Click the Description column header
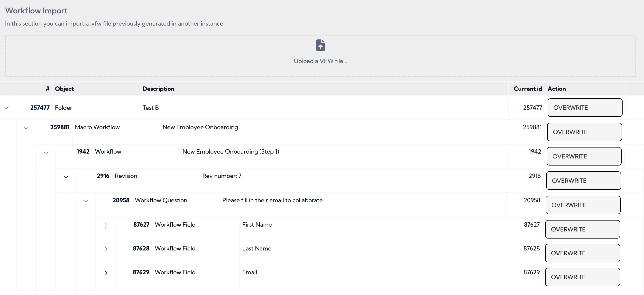644x295 pixels. coord(158,89)
